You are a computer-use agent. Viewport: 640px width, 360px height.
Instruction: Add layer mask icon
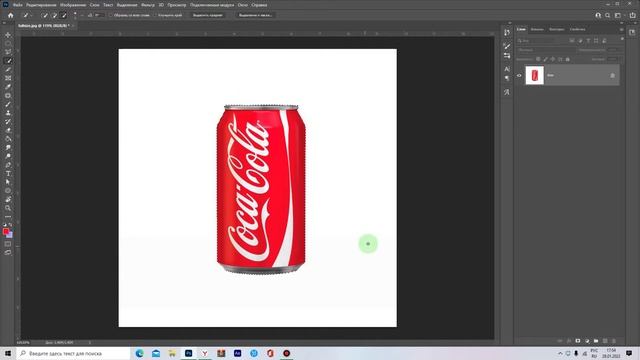578,341
